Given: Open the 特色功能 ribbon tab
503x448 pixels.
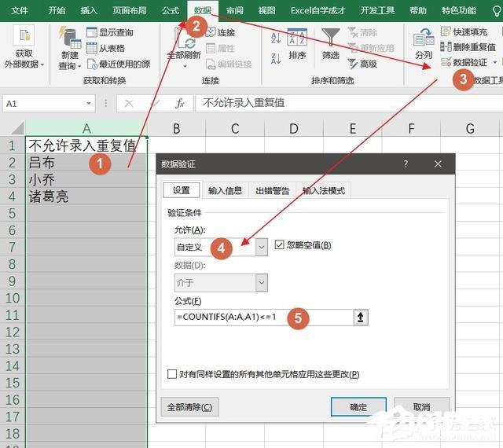Looking at the screenshot, I should point(459,10).
